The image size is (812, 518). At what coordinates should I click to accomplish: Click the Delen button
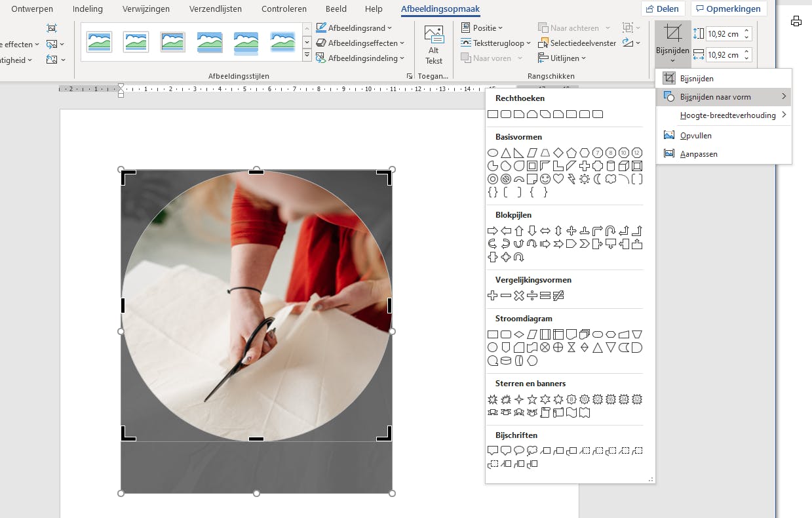663,9
